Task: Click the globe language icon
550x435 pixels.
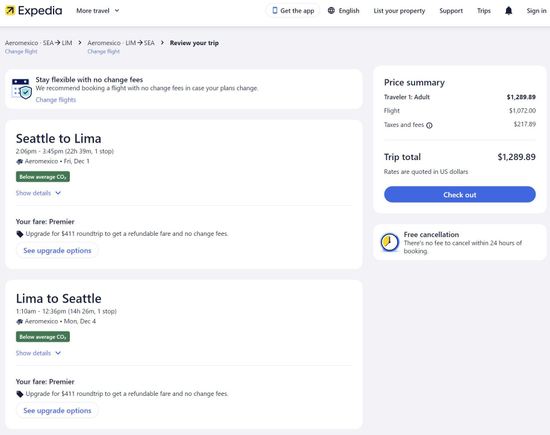Action: tap(331, 11)
